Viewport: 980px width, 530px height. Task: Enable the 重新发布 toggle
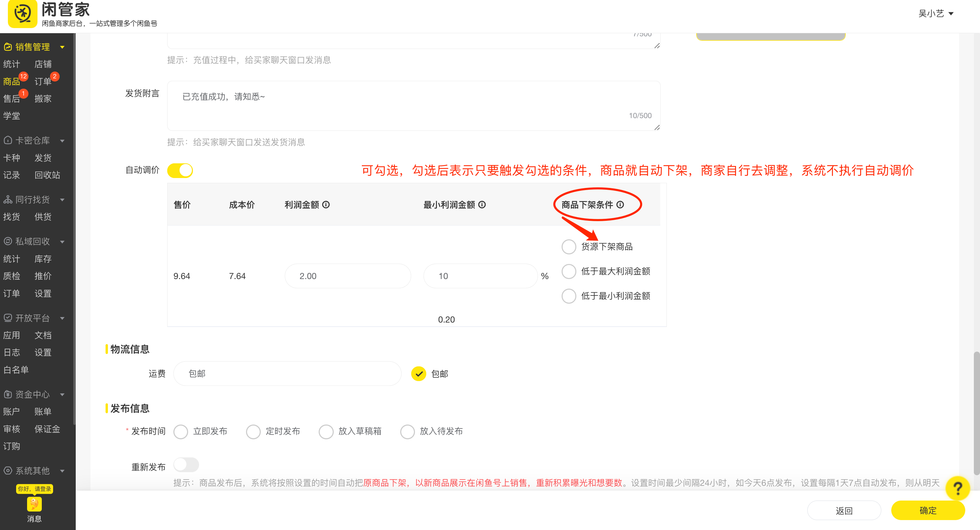click(x=186, y=465)
